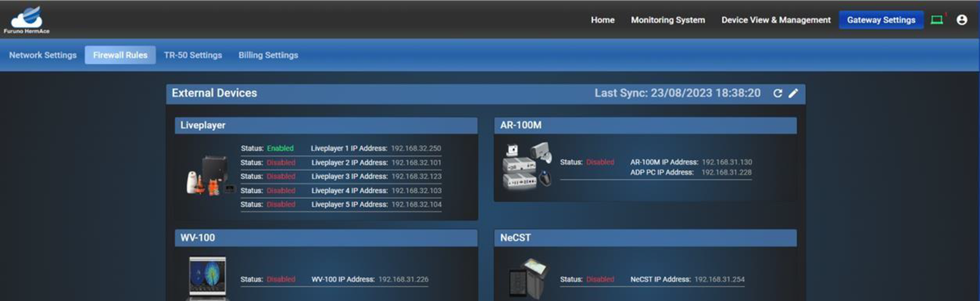The height and width of the screenshot is (301, 980).
Task: Click the Furuno HermAce logo
Action: [x=27, y=20]
